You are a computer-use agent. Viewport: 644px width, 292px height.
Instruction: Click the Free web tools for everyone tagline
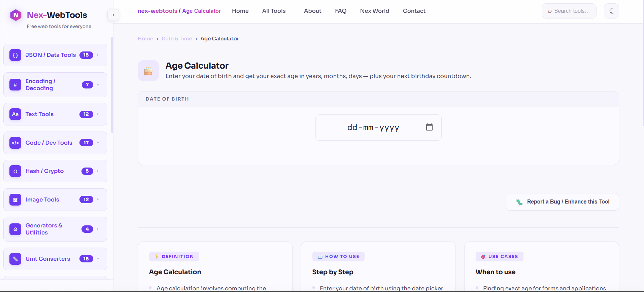(x=59, y=26)
